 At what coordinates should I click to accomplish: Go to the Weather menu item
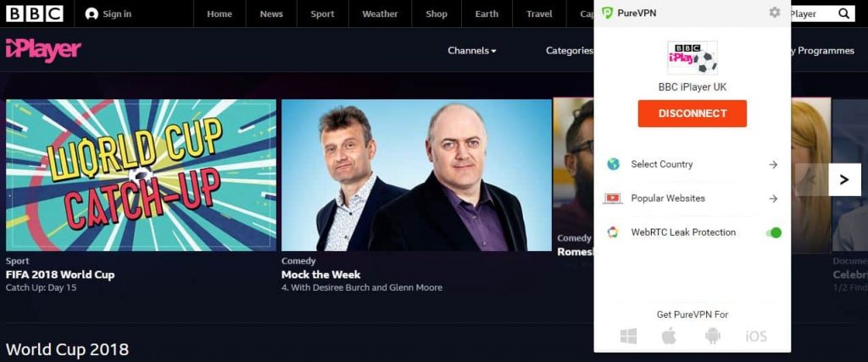point(380,14)
